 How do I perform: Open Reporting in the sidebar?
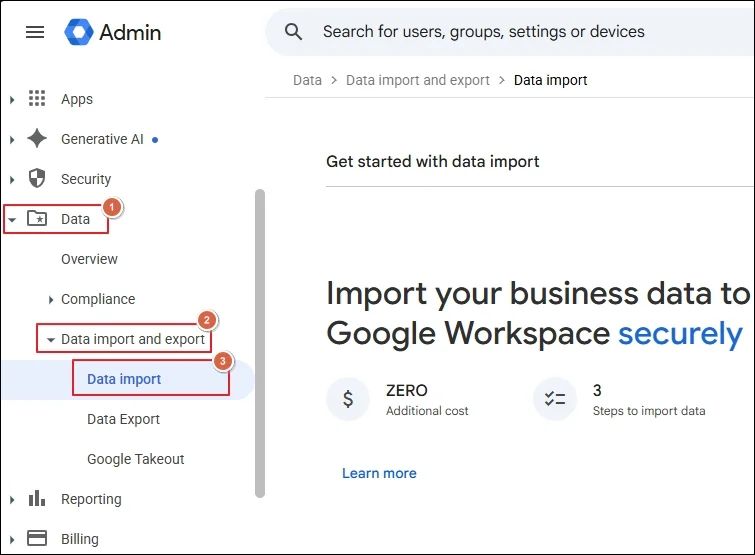point(91,499)
